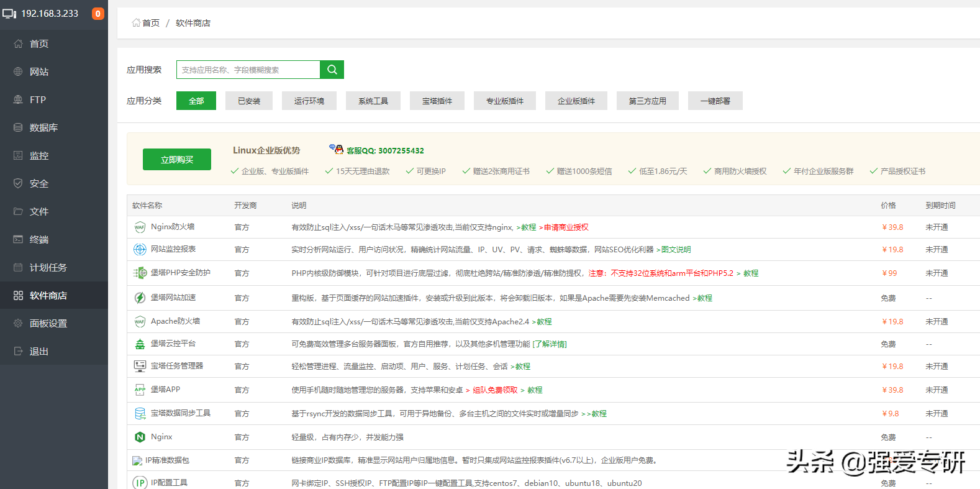Open FTP in the sidebar
The image size is (980, 489).
click(x=54, y=99)
